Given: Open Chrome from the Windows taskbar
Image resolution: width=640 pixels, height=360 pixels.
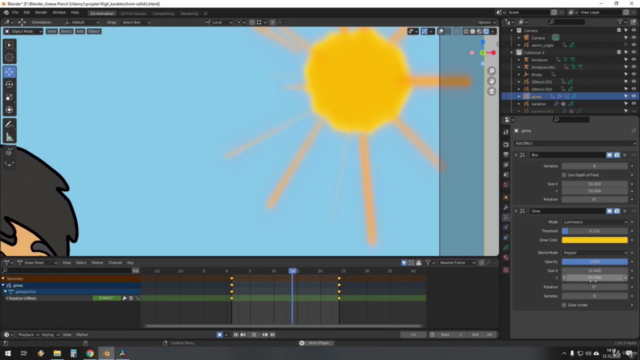Looking at the screenshot, I should coord(90,353).
